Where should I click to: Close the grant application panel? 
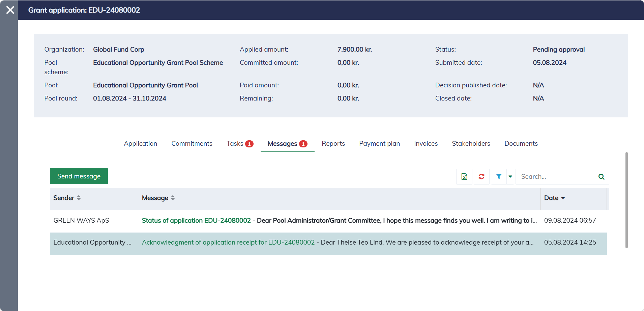pos(10,10)
